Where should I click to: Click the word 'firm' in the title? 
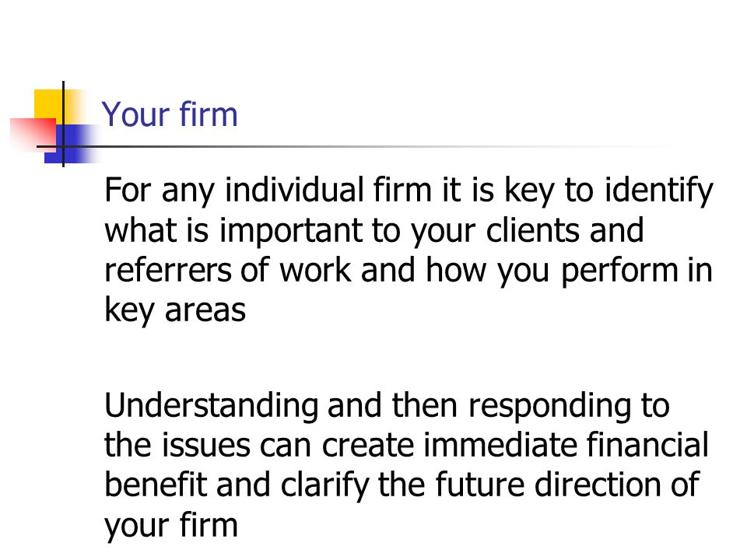pos(209,115)
